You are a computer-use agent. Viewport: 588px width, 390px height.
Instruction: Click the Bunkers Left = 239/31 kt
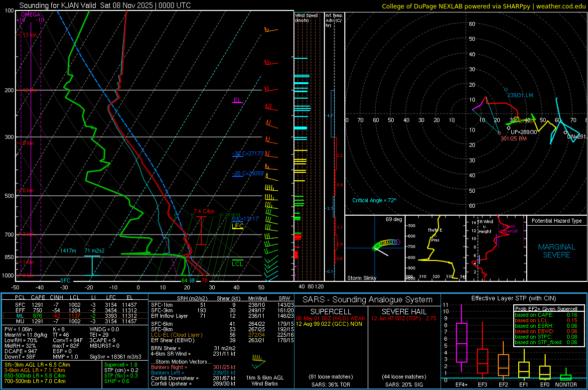coord(193,373)
